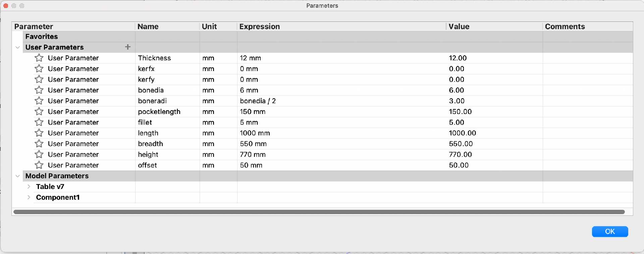
Task: Edit the 'bonedia / 2' expression
Action: coord(341,101)
